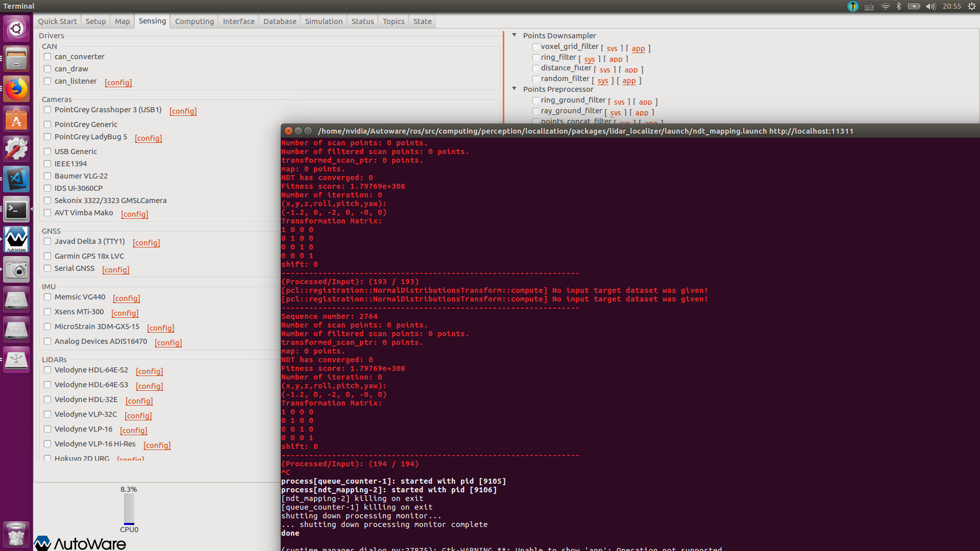This screenshot has height=551, width=980.
Task: Collapse the Points Preprocessor section
Action: tap(514, 88)
